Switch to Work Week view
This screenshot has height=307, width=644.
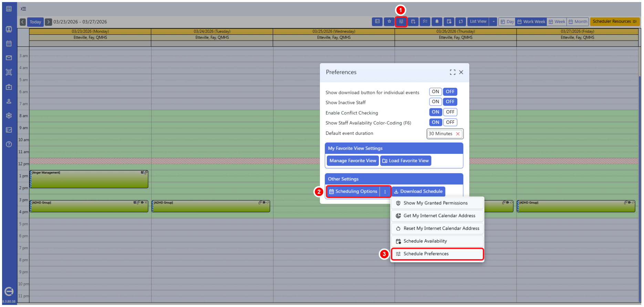[531, 22]
